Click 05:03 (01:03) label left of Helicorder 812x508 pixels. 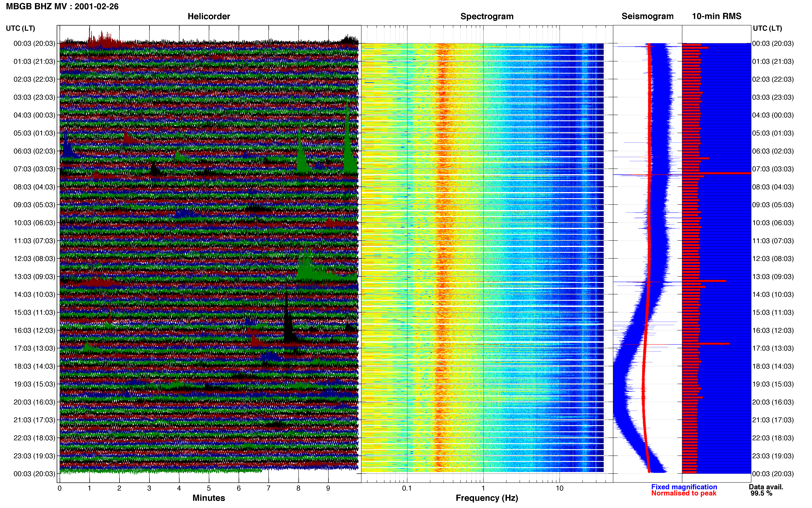(34, 133)
